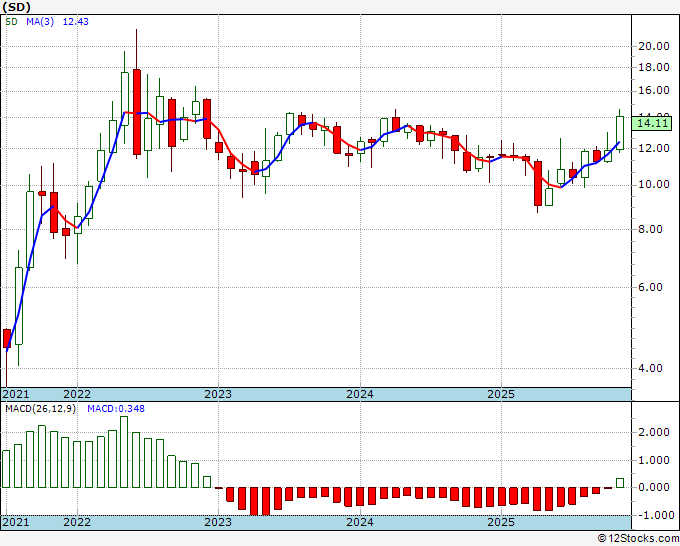
Task: Click the most recent white candlestick
Action: (620, 132)
